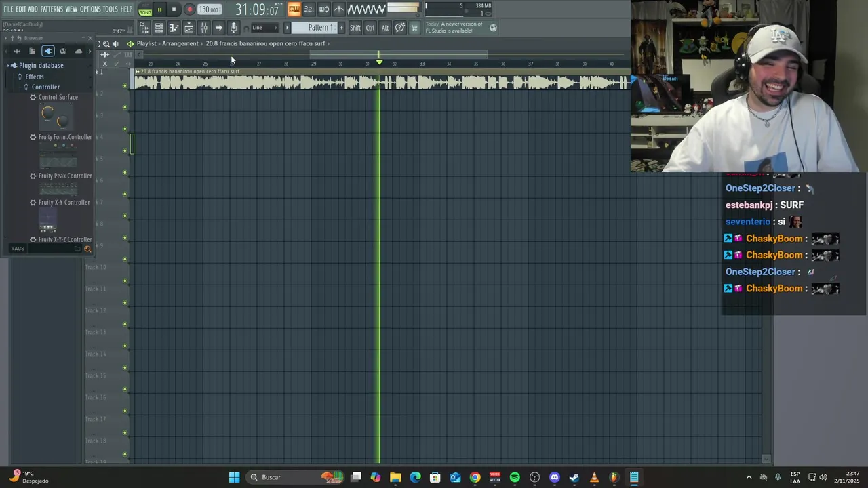Mute Track 10 with its green dot
868x488 pixels.
tap(125, 281)
